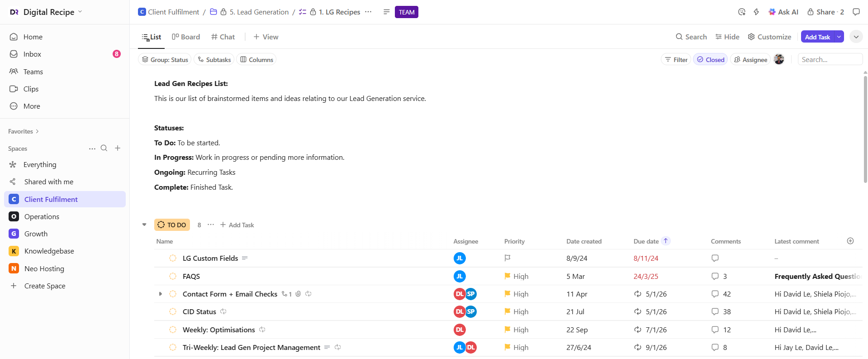
Task: Click the task Search input field
Action: [830, 60]
